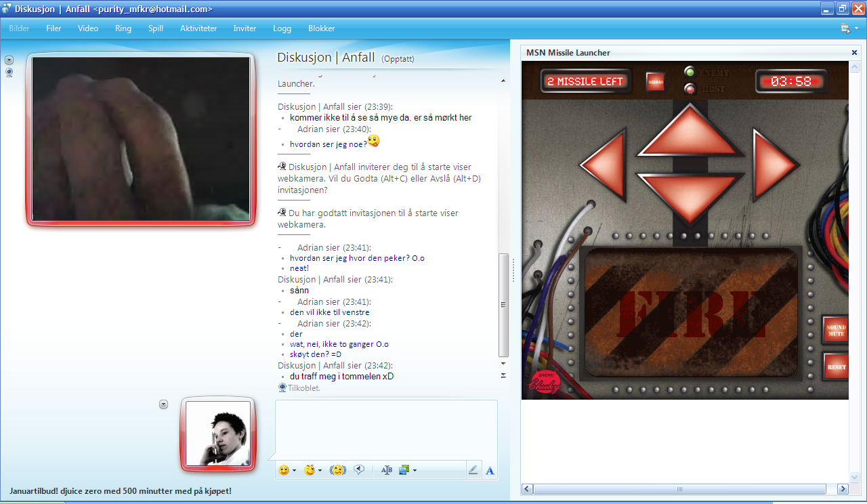Click chat scrollbar bottom-most end arrow

click(503, 375)
